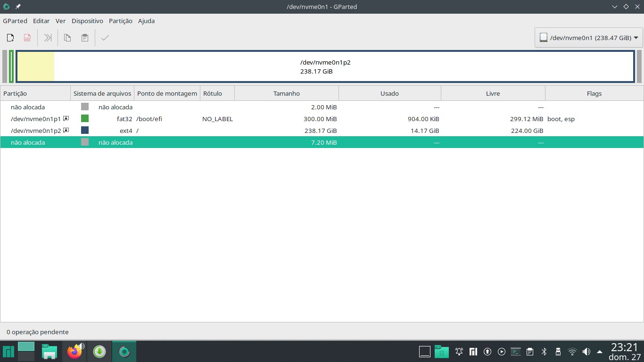Viewport: 644px width, 362px height.
Task: Click the resize/move partition arrow icon
Action: point(48,38)
